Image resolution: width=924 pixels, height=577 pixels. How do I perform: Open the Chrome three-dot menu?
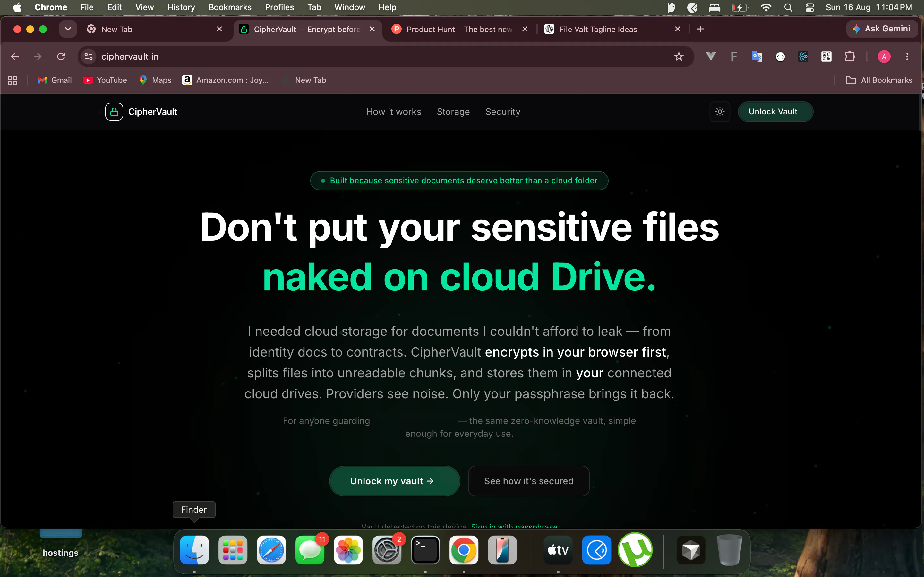pyautogui.click(x=907, y=56)
